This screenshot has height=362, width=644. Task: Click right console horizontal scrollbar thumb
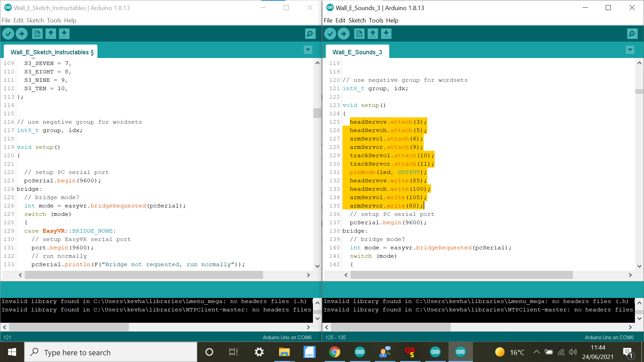point(391,327)
